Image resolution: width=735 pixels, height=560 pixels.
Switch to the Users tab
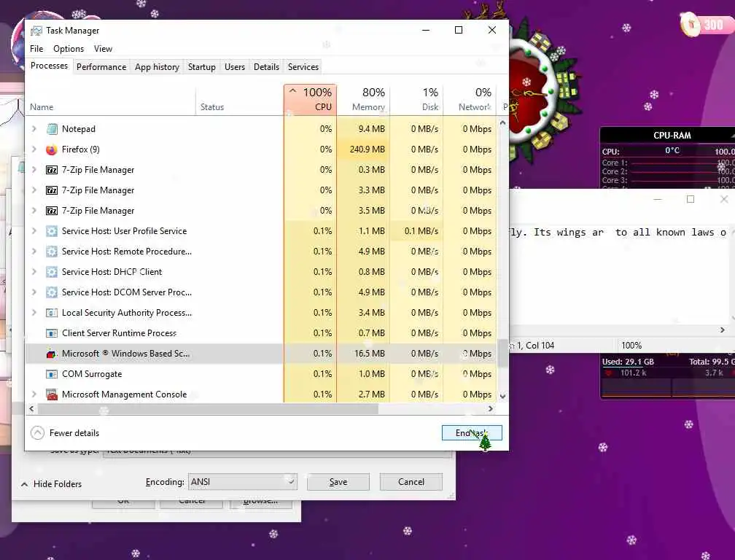(234, 67)
